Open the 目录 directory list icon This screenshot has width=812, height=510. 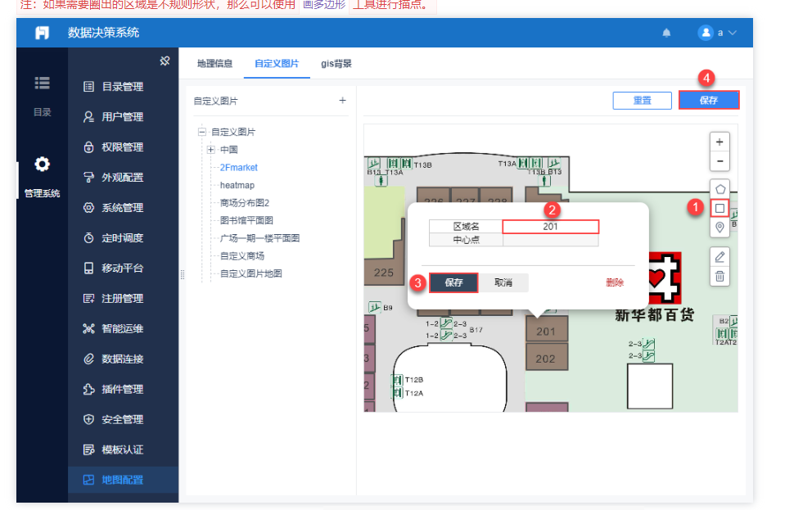pos(42,83)
